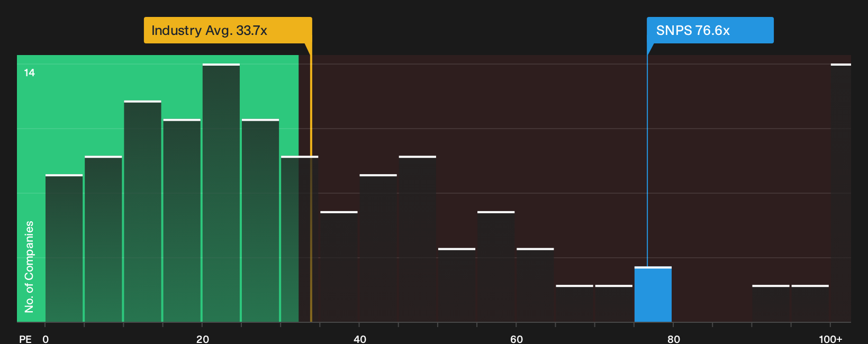Select the histogram bar for PE 55-60

click(x=496, y=267)
